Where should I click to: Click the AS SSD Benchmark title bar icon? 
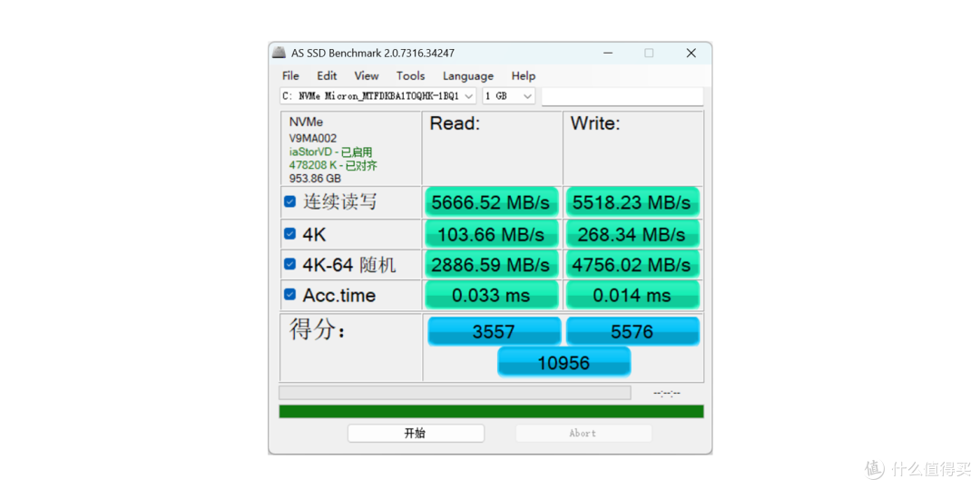[279, 54]
